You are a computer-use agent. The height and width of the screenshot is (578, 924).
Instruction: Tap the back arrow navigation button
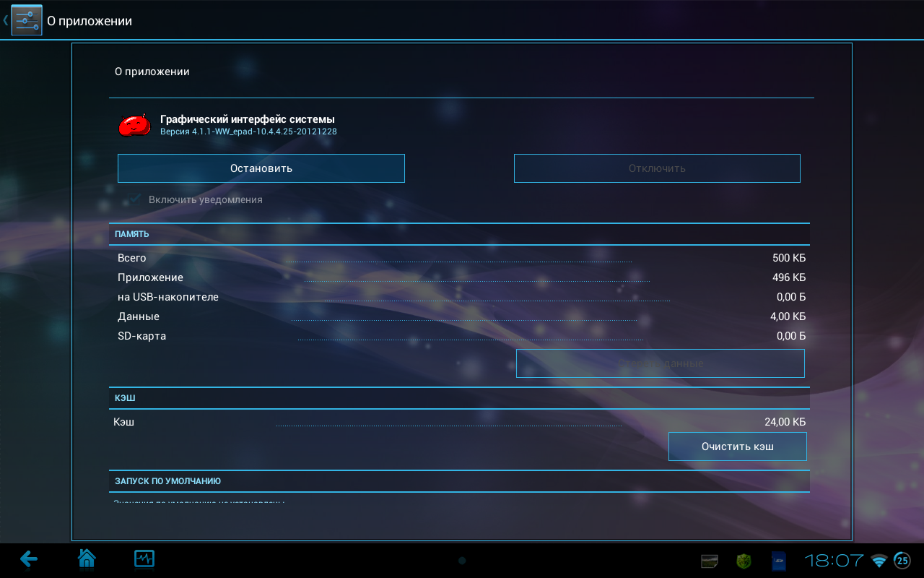pos(29,558)
